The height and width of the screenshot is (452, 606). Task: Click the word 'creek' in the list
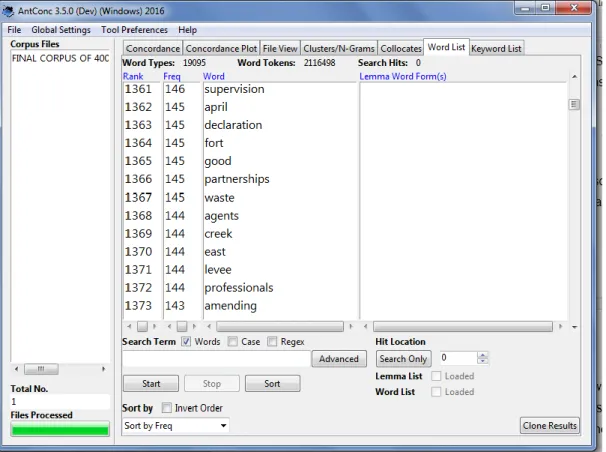tap(218, 234)
